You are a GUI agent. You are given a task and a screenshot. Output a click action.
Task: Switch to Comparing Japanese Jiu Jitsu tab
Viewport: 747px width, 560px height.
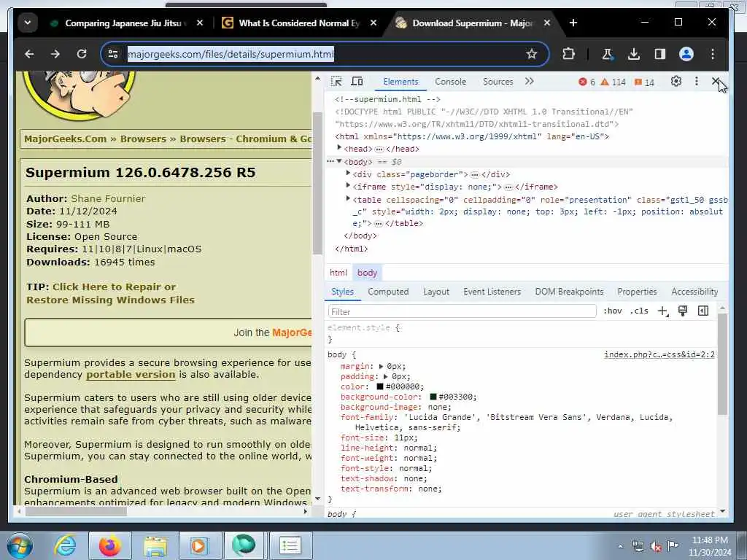click(x=125, y=23)
